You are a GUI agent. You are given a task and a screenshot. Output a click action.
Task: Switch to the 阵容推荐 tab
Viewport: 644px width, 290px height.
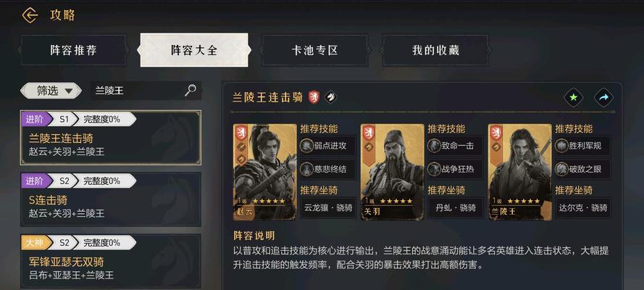[x=73, y=50]
